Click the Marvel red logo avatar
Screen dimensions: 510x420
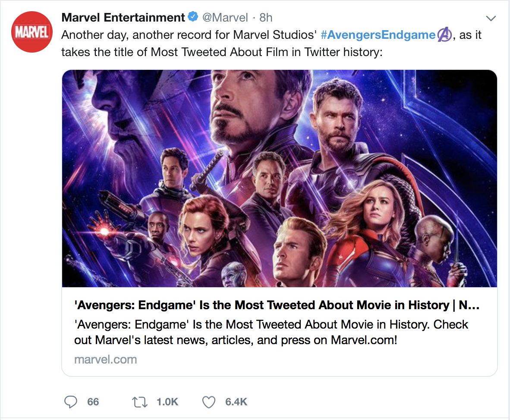click(x=31, y=32)
